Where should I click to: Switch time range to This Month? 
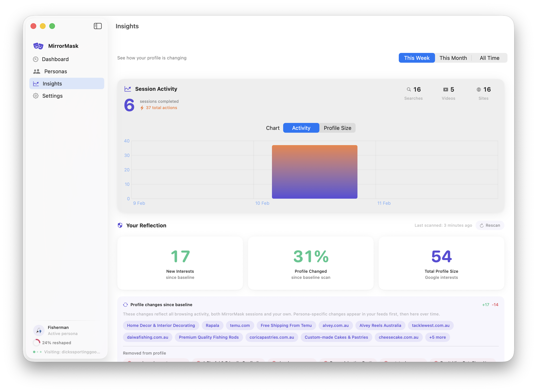tap(453, 58)
